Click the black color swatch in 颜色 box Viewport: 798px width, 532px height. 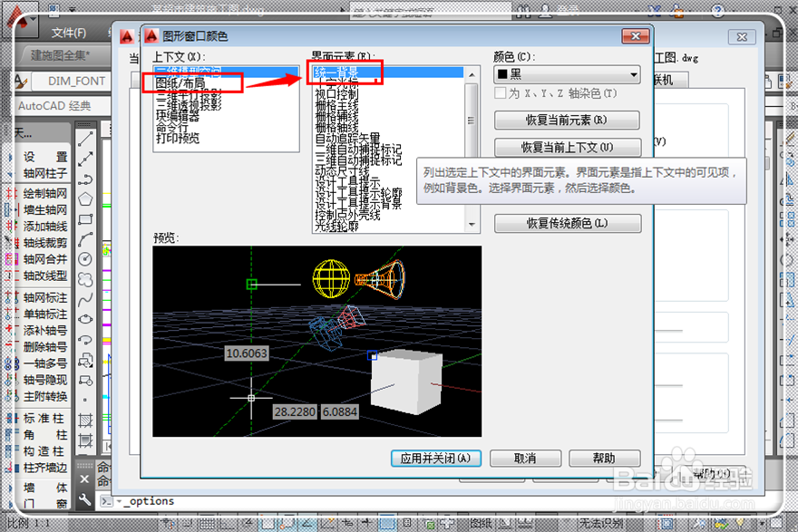point(502,74)
